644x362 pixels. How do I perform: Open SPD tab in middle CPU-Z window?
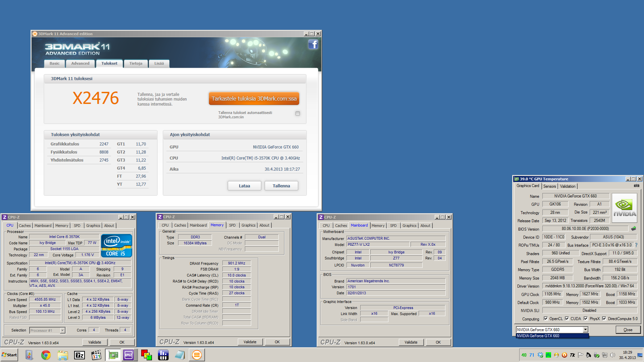point(232,225)
